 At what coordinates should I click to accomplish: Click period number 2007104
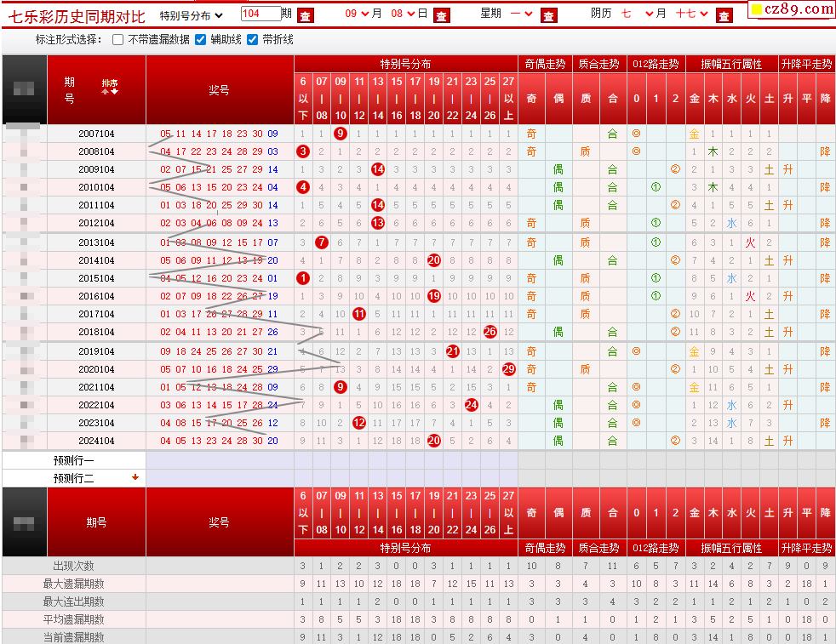[x=96, y=134]
